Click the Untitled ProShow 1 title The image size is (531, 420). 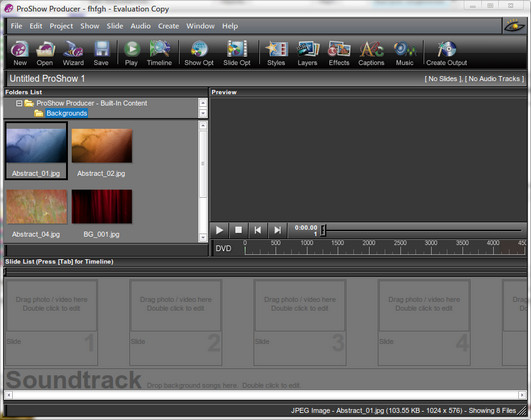click(47, 79)
